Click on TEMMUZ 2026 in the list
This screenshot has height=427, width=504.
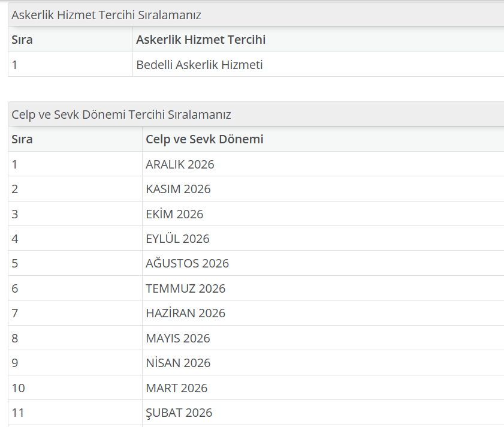[x=185, y=288]
